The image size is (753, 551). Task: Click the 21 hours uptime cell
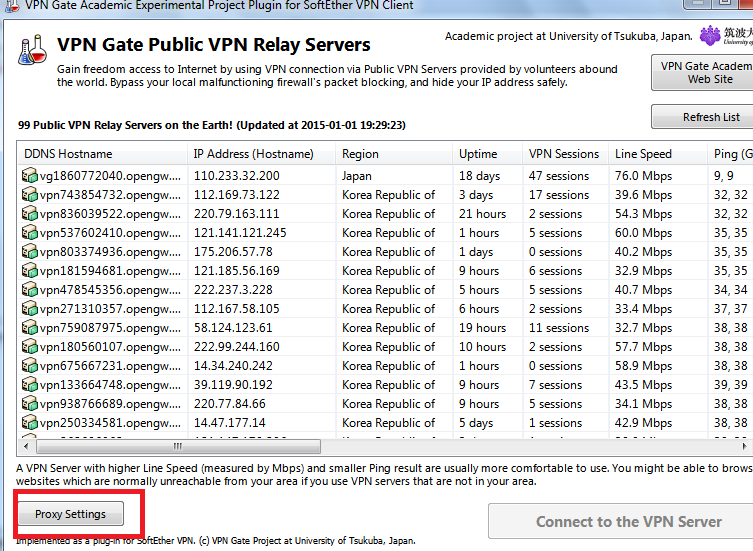pos(482,213)
